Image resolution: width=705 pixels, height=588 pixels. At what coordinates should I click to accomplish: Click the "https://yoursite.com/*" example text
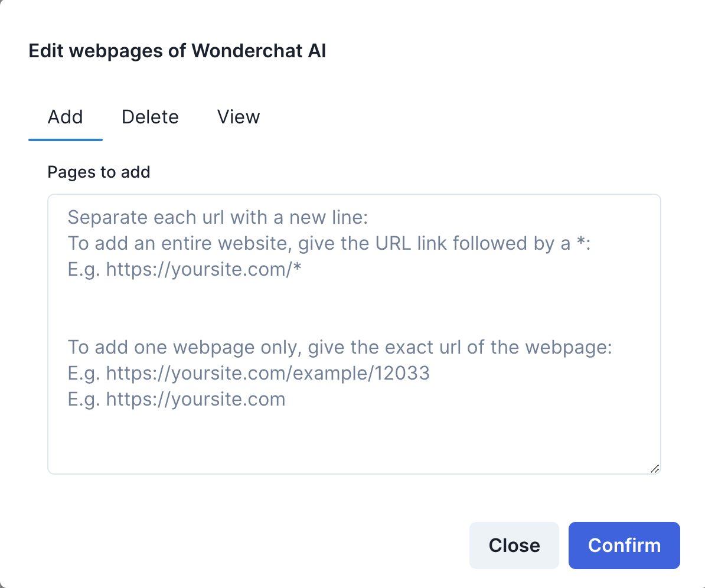click(204, 269)
